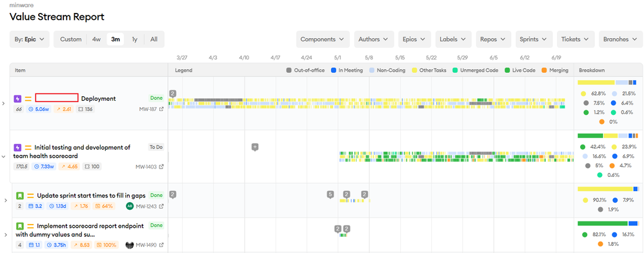Open the Components filter dropdown
Image resolution: width=644 pixels, height=253 pixels.
tap(323, 39)
